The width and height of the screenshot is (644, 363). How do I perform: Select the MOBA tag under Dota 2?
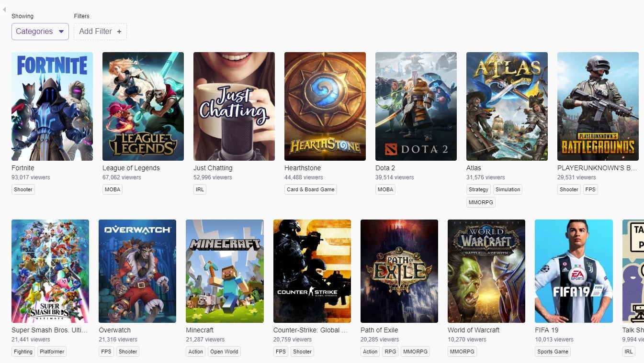[385, 189]
